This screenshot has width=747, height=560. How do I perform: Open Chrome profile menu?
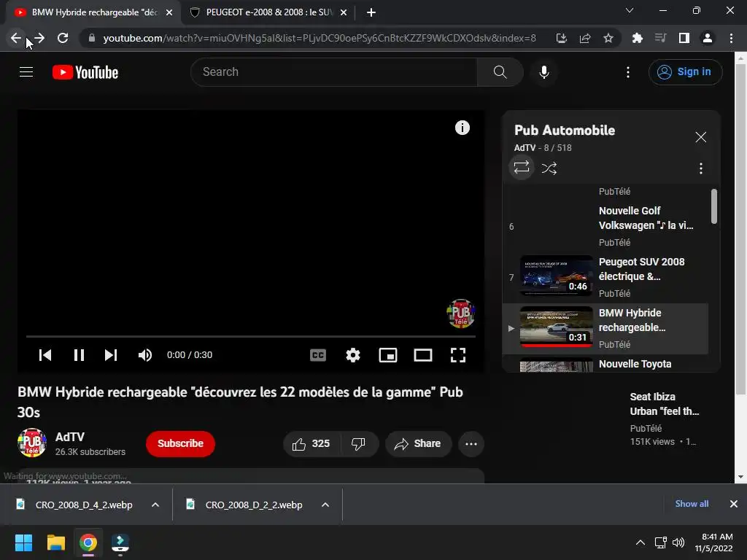pos(708,38)
